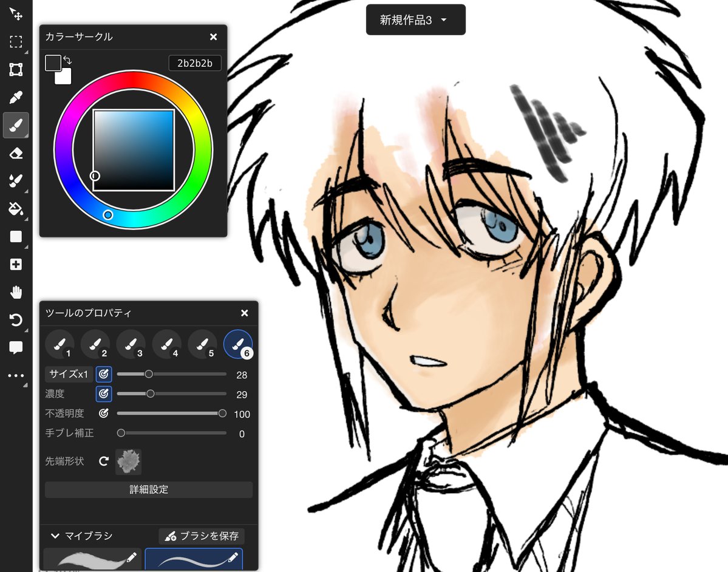Select the first saved brush preview
The image size is (728, 572).
point(92,559)
